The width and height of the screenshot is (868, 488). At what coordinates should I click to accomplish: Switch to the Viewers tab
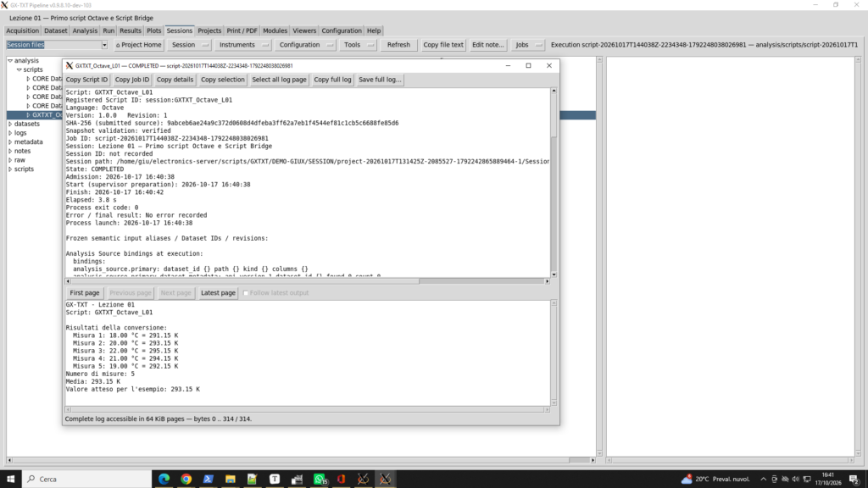(x=304, y=31)
